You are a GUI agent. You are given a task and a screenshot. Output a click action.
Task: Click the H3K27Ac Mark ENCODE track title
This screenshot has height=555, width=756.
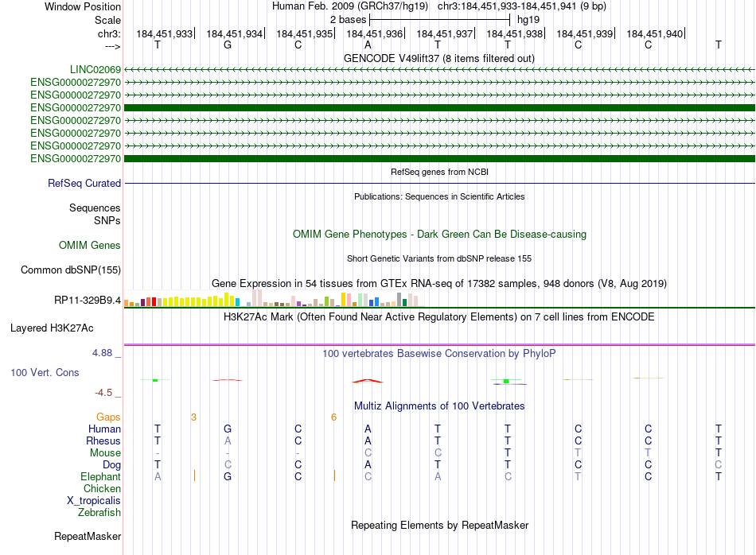click(439, 317)
